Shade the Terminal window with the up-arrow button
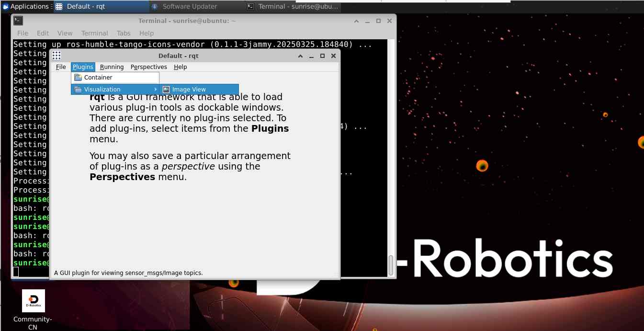Image resolution: width=644 pixels, height=331 pixels. tap(356, 21)
